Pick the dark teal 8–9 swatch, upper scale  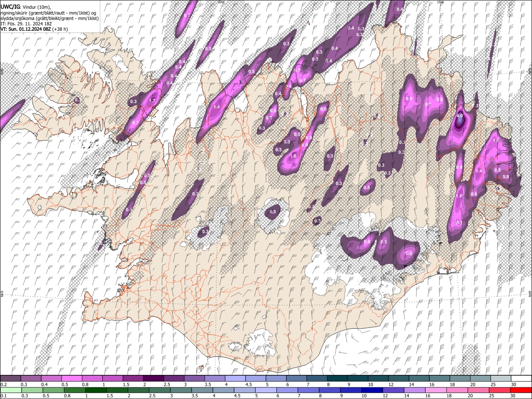click(337, 379)
